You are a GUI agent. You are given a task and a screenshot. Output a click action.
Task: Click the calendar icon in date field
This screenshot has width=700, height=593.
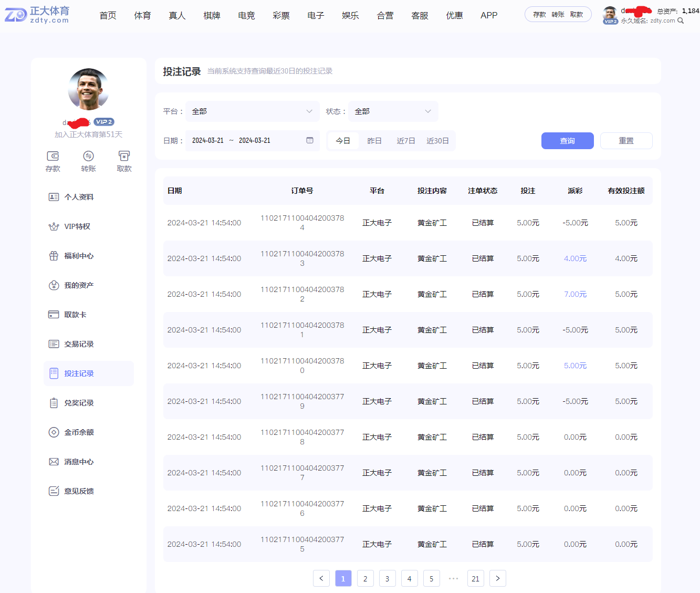[310, 140]
